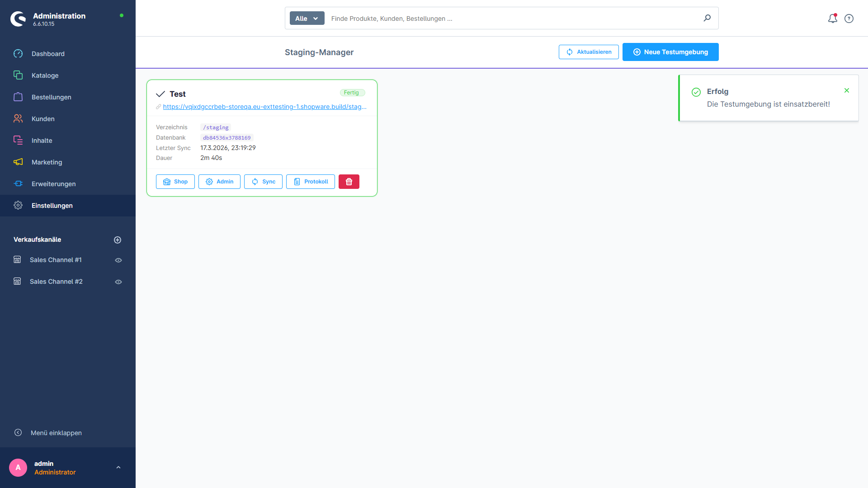
Task: Click the search magnifier icon
Action: pyautogui.click(x=707, y=18)
